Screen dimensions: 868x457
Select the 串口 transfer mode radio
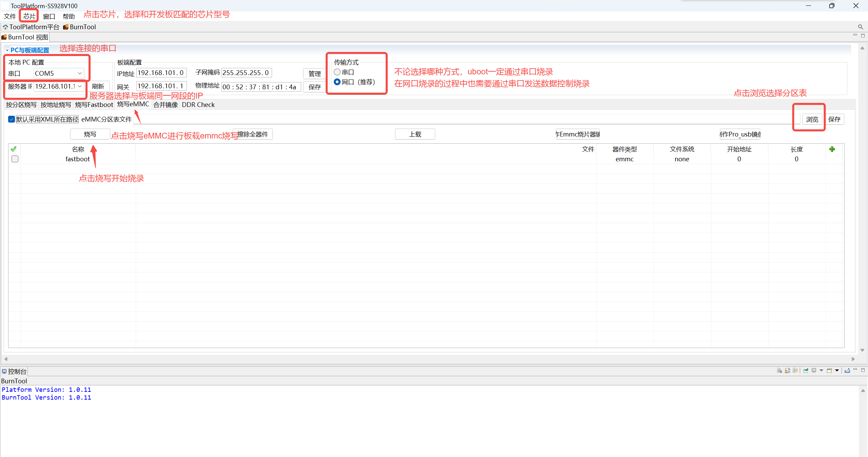click(x=337, y=72)
